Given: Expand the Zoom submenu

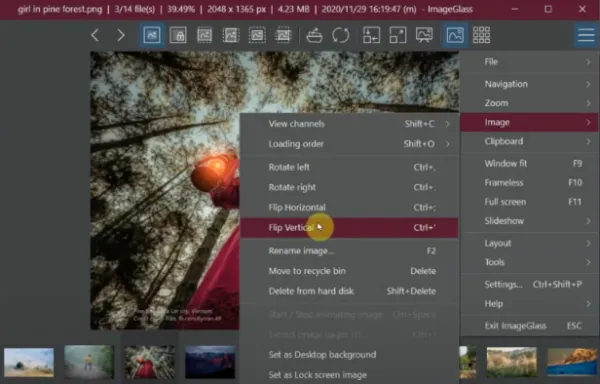Looking at the screenshot, I should click(530, 103).
